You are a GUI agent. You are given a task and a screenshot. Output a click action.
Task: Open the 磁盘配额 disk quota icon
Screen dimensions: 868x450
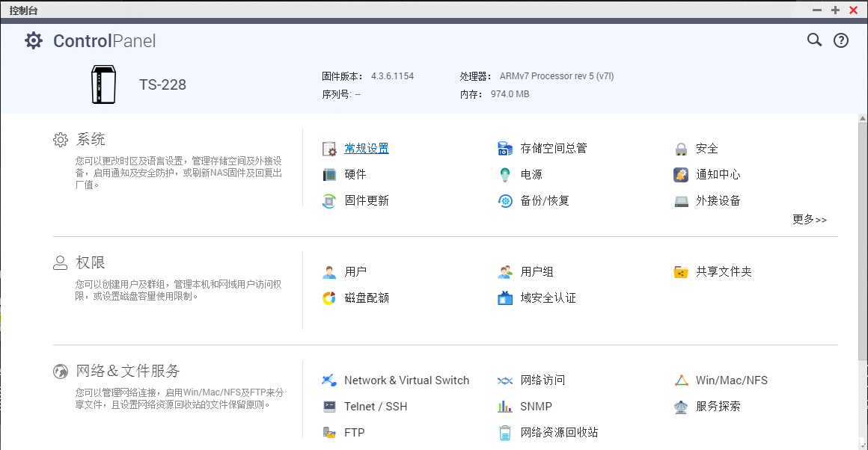329,298
